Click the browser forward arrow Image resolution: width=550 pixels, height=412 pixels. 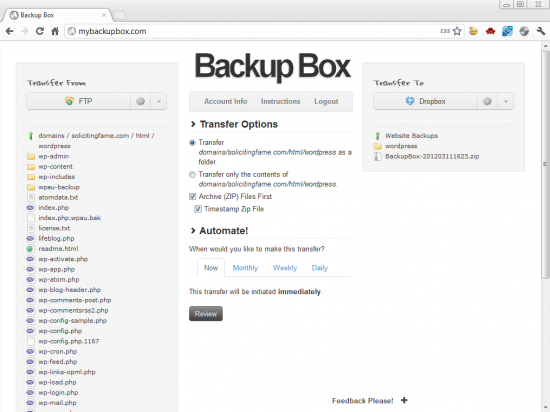25,31
